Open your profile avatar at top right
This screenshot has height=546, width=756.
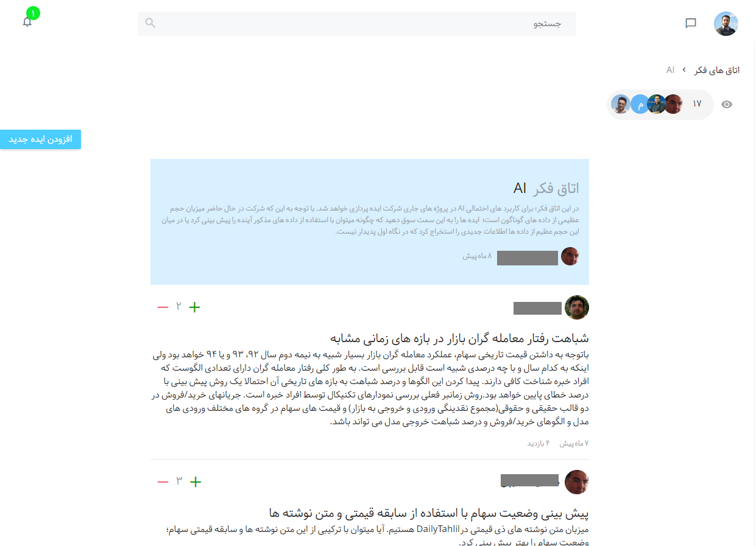coord(726,23)
